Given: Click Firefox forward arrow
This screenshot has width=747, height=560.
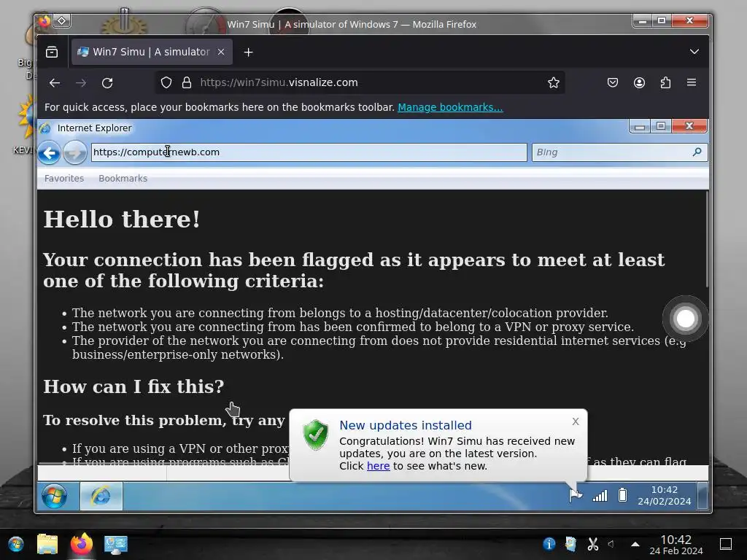Looking at the screenshot, I should tap(81, 83).
